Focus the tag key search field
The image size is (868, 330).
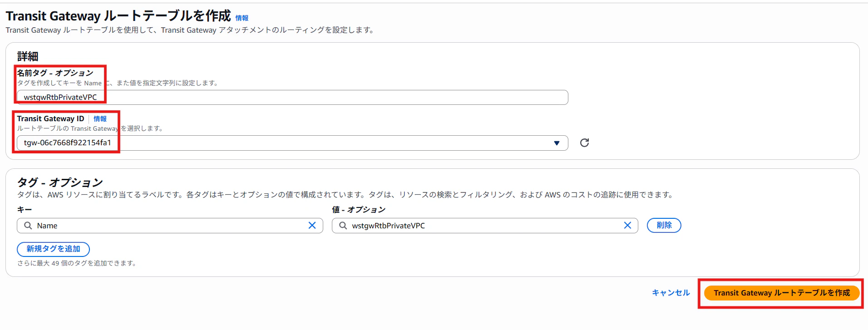tap(170, 226)
